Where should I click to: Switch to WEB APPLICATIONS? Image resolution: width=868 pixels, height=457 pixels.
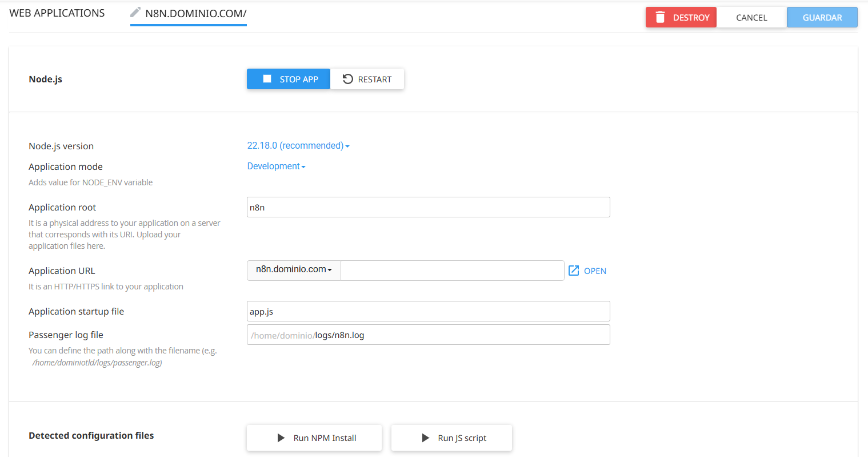pos(57,12)
